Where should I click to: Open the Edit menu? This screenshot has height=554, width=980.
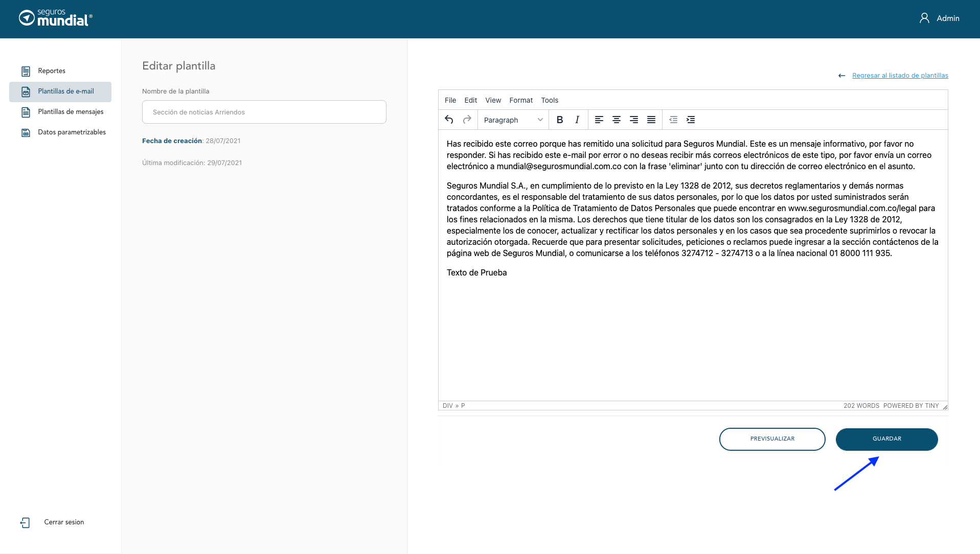471,100
